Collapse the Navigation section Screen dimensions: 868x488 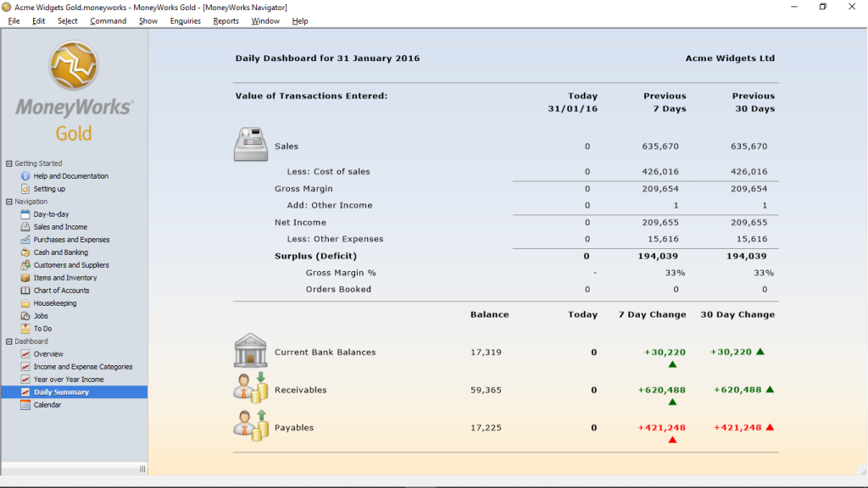pyautogui.click(x=8, y=201)
